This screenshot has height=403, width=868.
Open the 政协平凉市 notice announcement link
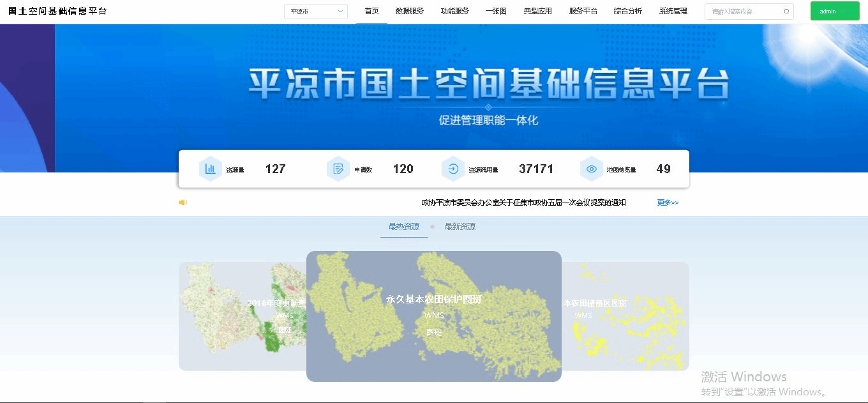[x=523, y=202]
